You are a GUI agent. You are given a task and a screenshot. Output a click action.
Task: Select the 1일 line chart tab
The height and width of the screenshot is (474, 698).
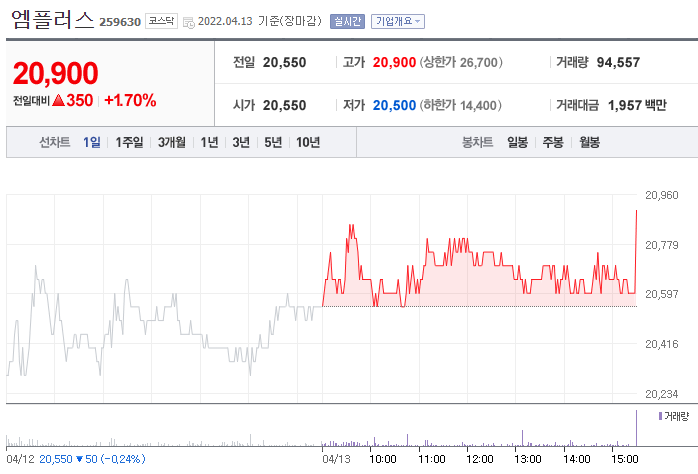pos(92,142)
